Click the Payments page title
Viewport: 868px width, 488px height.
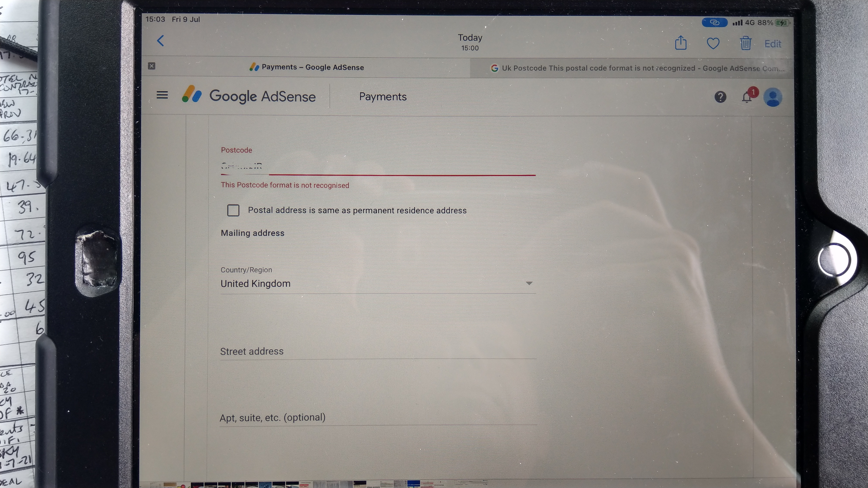(383, 97)
